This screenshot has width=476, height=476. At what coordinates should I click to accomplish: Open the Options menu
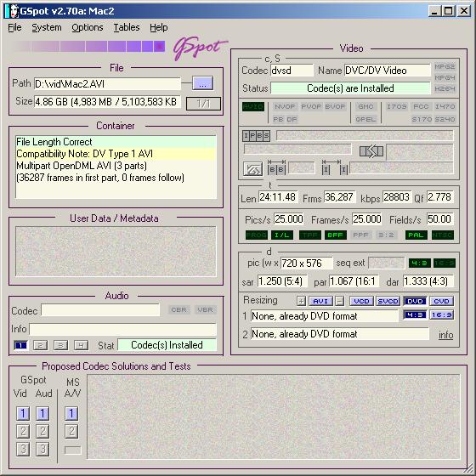pyautogui.click(x=88, y=27)
